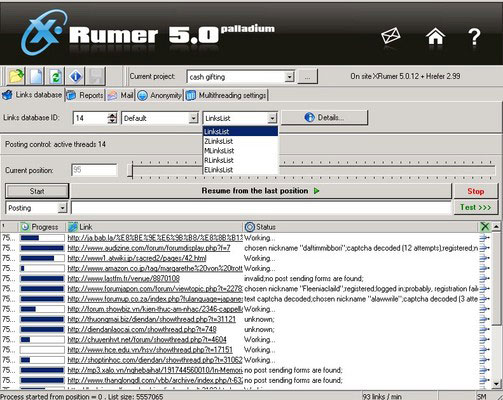
Task: Go to the home icon in header
Action: [x=435, y=36]
